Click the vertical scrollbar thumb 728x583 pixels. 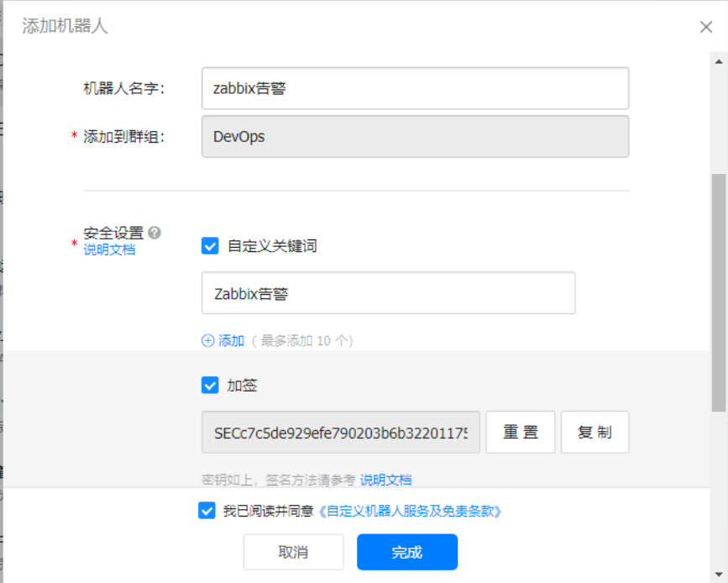pyautogui.click(x=719, y=292)
